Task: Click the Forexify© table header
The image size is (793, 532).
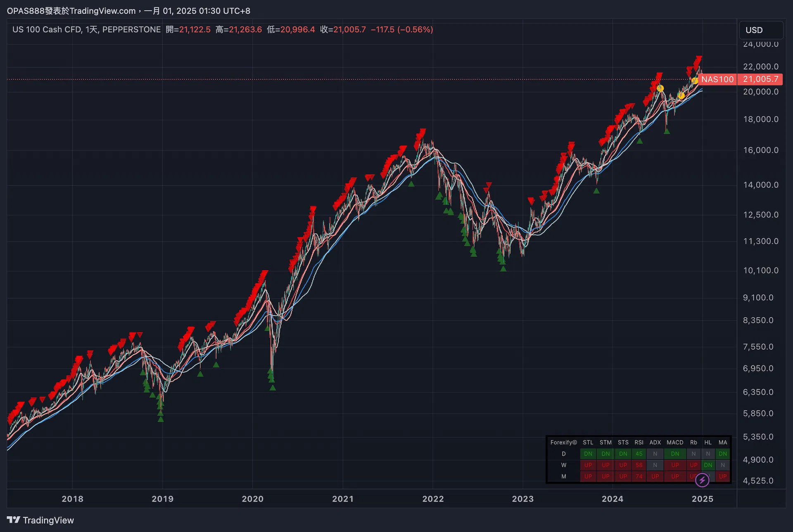Action: click(564, 442)
